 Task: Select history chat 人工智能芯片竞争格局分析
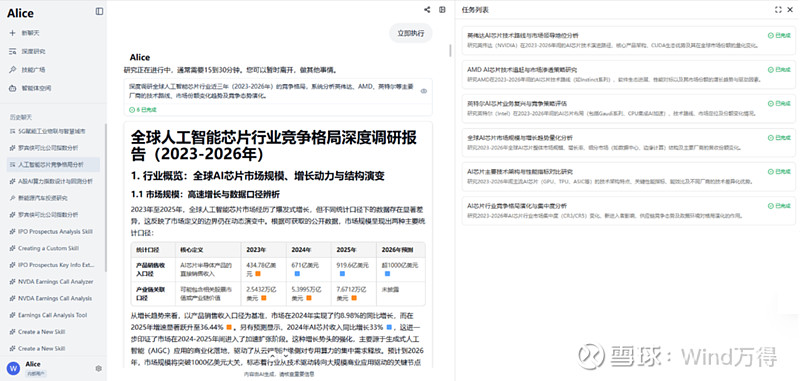53,165
